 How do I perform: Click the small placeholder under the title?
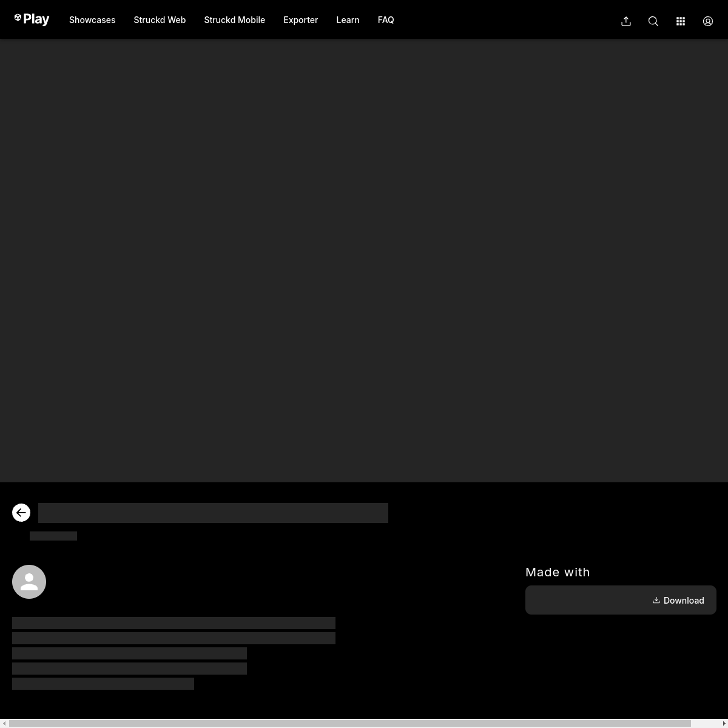point(53,536)
